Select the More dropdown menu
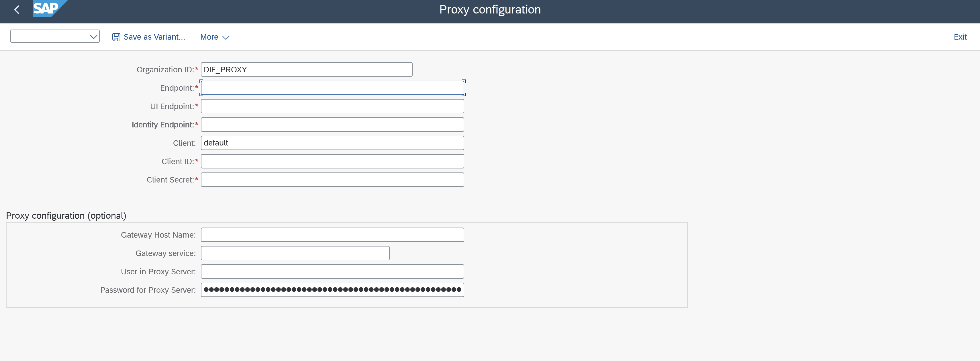 (x=215, y=36)
